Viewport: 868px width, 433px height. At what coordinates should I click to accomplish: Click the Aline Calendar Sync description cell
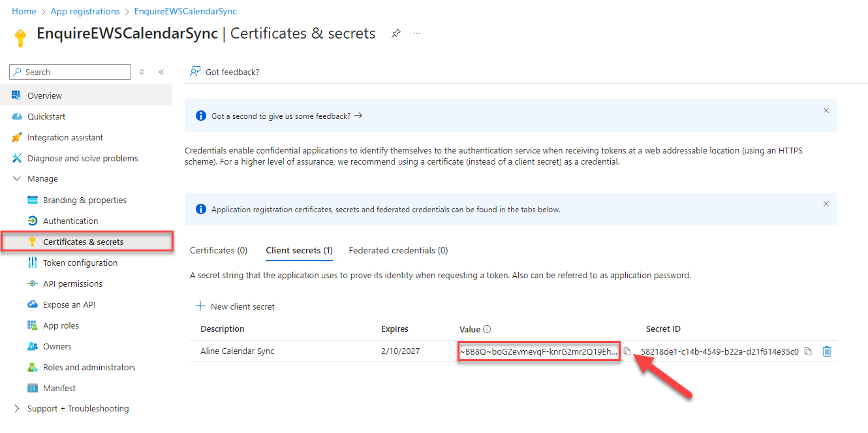[x=238, y=351]
